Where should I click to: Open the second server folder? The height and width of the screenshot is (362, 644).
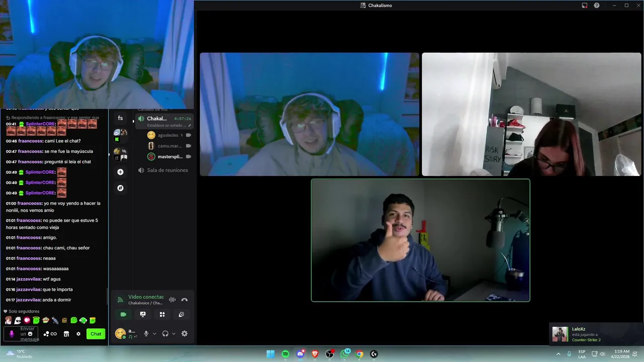point(120,154)
